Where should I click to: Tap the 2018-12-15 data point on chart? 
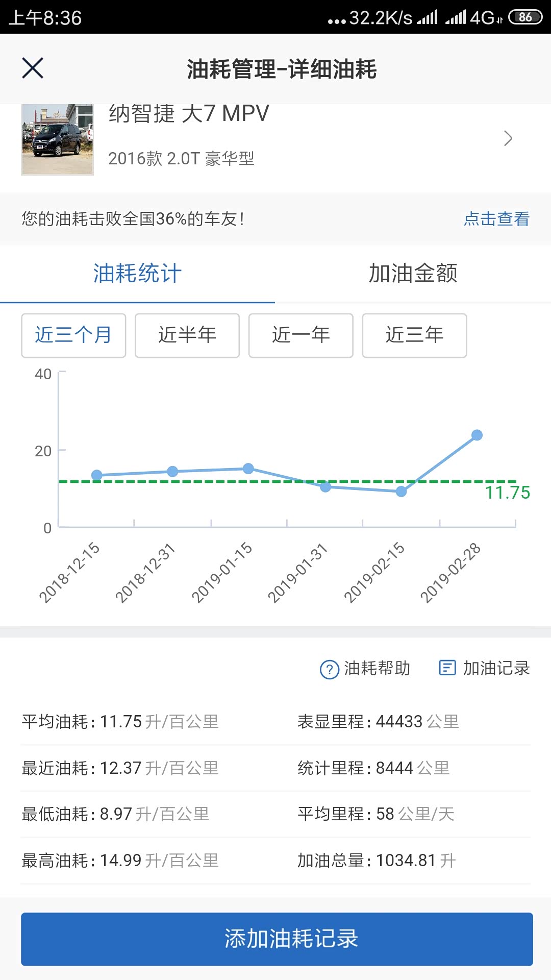(x=97, y=475)
